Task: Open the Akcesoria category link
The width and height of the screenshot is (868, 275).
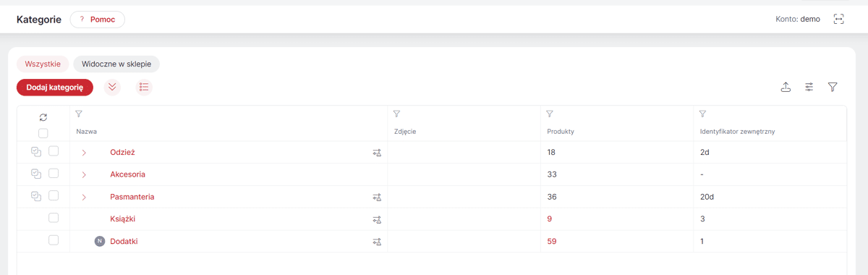Action: [127, 174]
